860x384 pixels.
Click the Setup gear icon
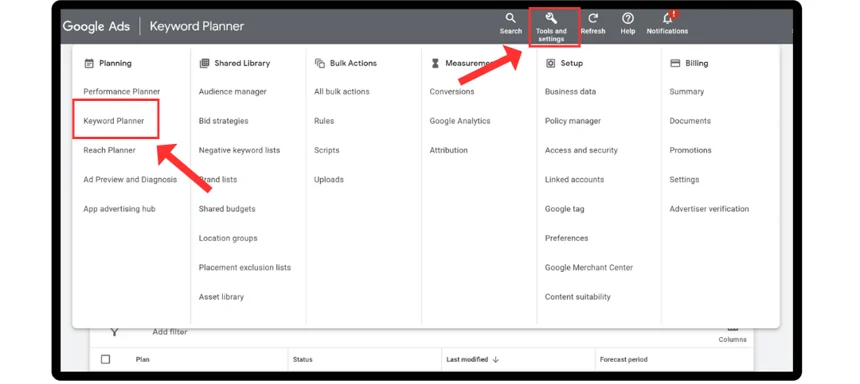click(x=550, y=63)
